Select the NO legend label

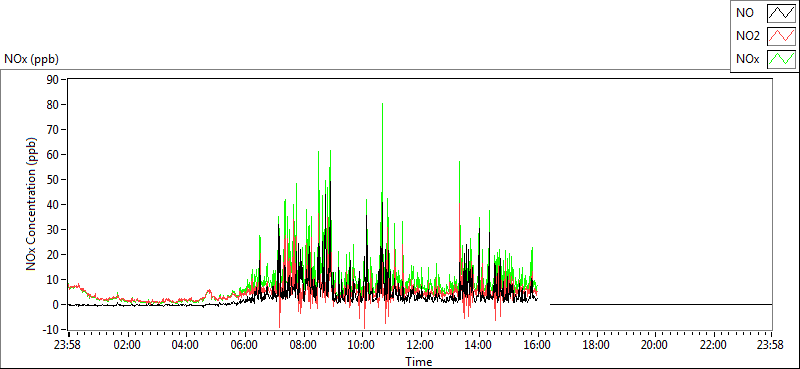pos(745,13)
